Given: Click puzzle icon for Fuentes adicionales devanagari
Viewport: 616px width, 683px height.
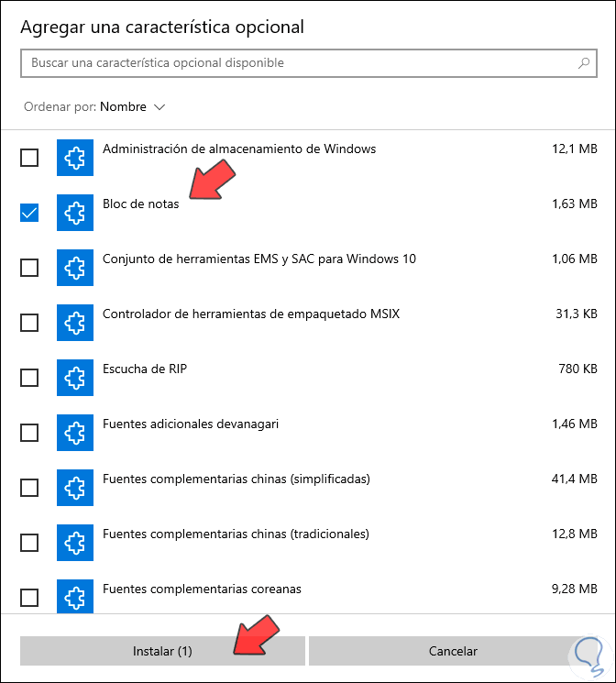Looking at the screenshot, I should 75,433.
